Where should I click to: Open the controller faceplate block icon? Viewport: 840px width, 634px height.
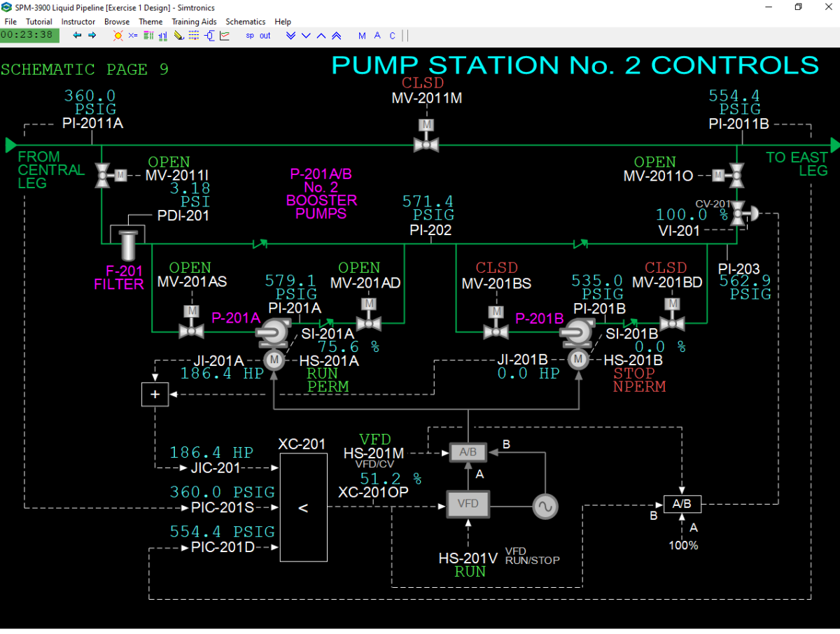(x=209, y=36)
